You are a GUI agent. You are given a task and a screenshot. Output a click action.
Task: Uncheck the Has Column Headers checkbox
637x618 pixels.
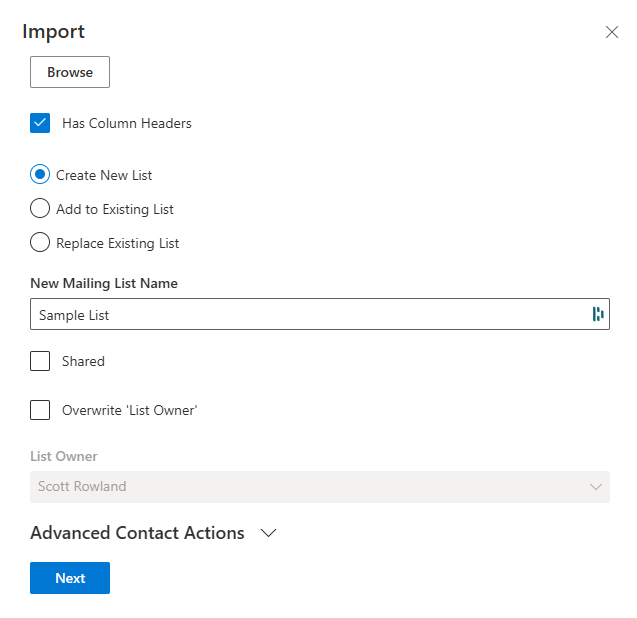pos(40,124)
